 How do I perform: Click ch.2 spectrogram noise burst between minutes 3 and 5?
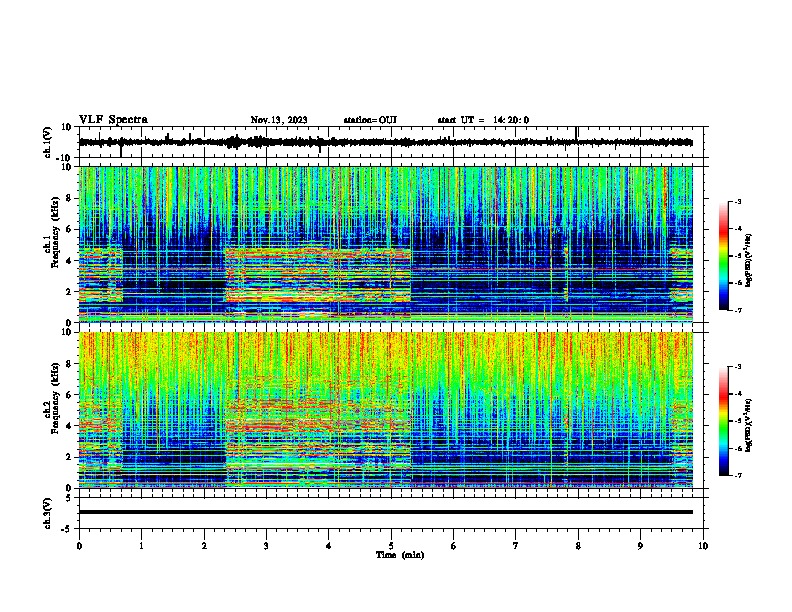coord(318,434)
